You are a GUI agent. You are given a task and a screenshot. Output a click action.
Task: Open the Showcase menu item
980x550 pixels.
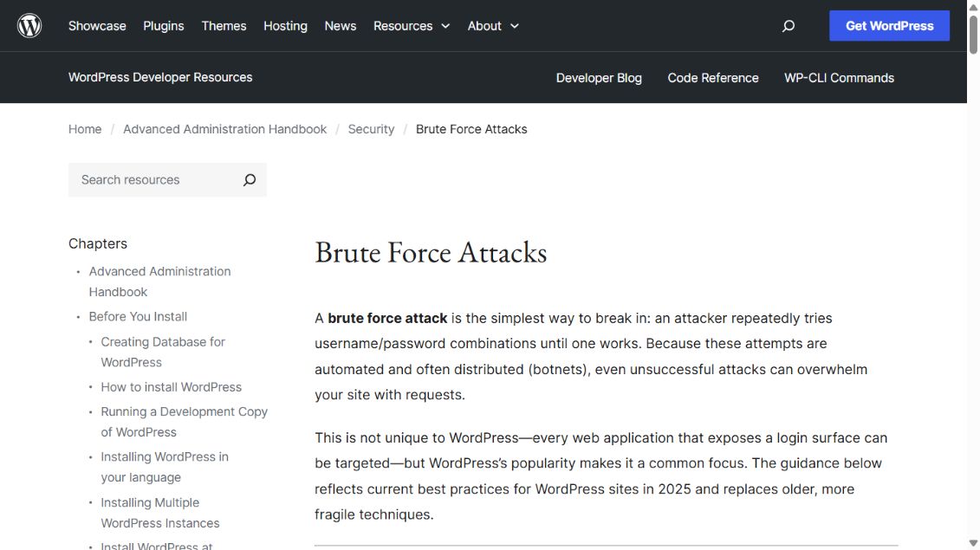click(x=97, y=26)
